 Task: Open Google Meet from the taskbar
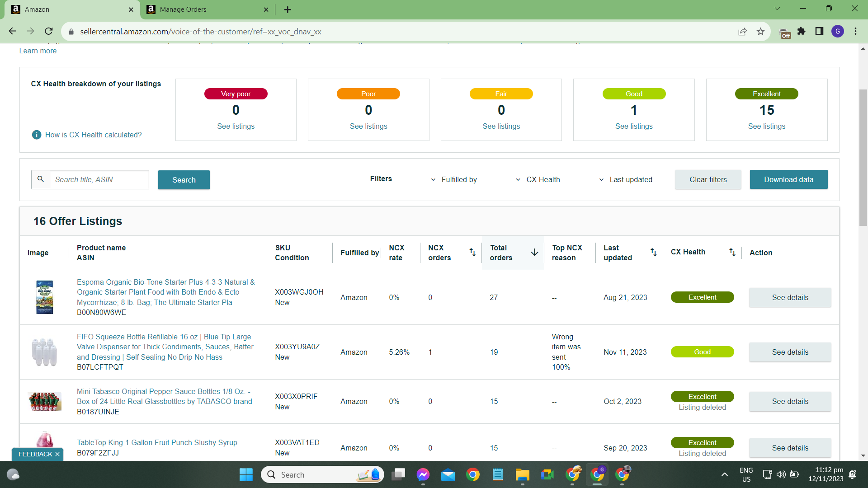coord(547,474)
